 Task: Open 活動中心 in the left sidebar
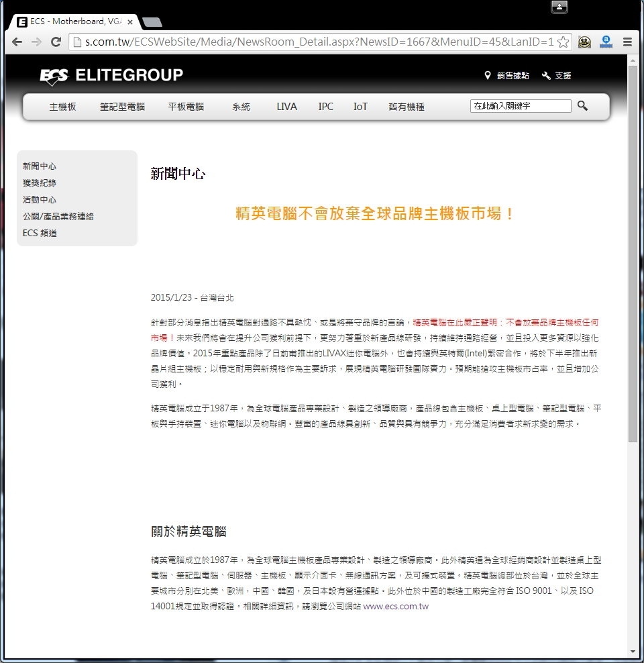pyautogui.click(x=40, y=199)
